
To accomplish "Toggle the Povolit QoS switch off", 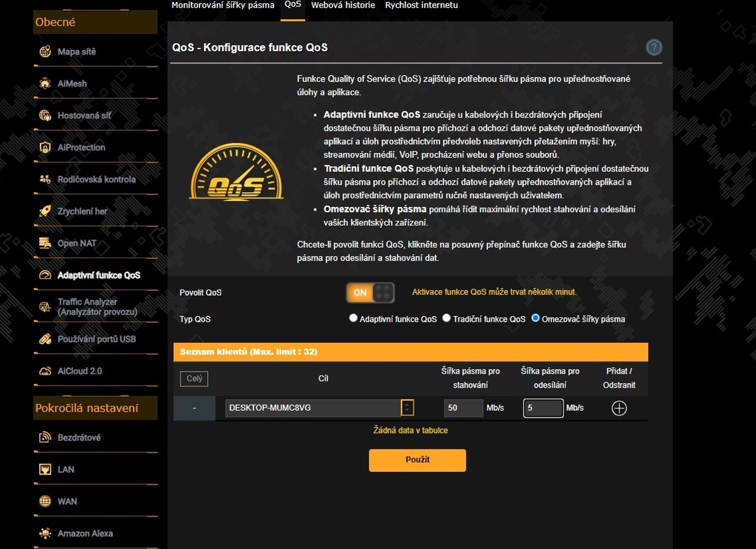I will point(370,293).
